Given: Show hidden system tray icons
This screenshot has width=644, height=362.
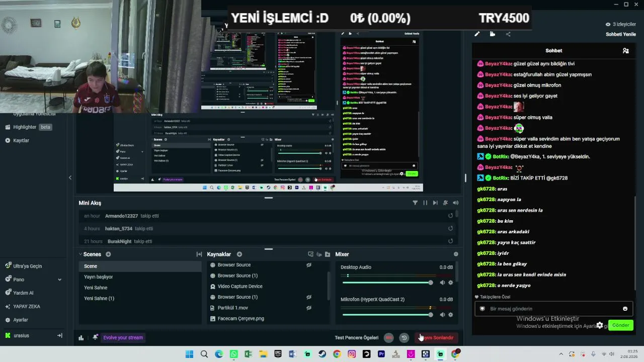Looking at the screenshot, I should [561, 354].
